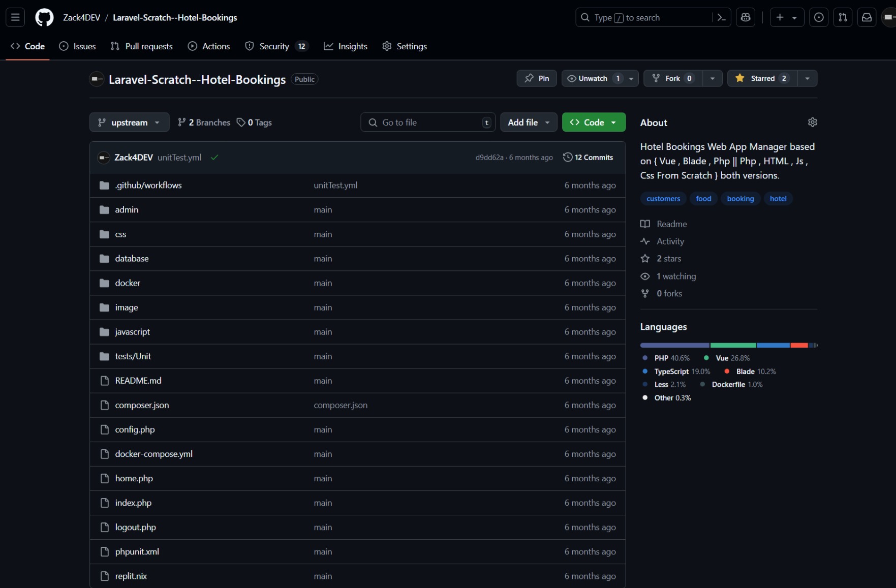896x588 pixels.
Task: Click the book icon next to Readme
Action: pyautogui.click(x=645, y=224)
